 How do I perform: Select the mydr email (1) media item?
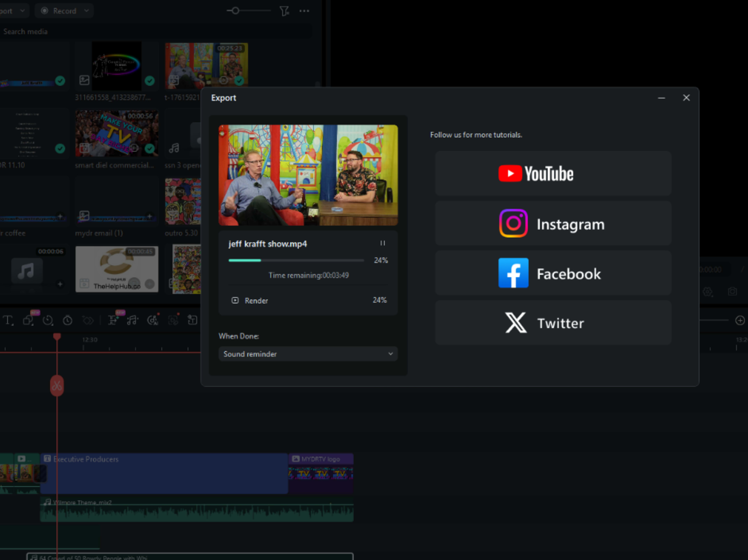(x=117, y=202)
